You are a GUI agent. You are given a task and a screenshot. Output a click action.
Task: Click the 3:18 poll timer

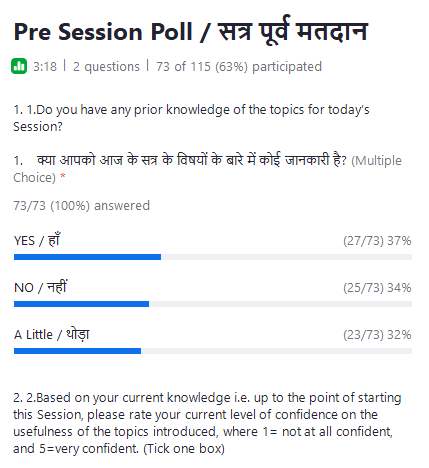tap(45, 67)
